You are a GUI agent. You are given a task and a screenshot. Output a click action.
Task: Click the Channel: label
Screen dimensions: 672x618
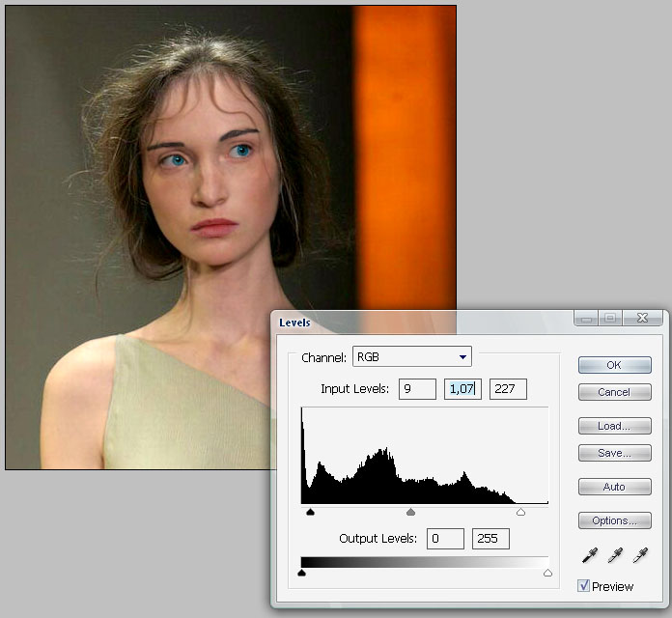click(323, 358)
